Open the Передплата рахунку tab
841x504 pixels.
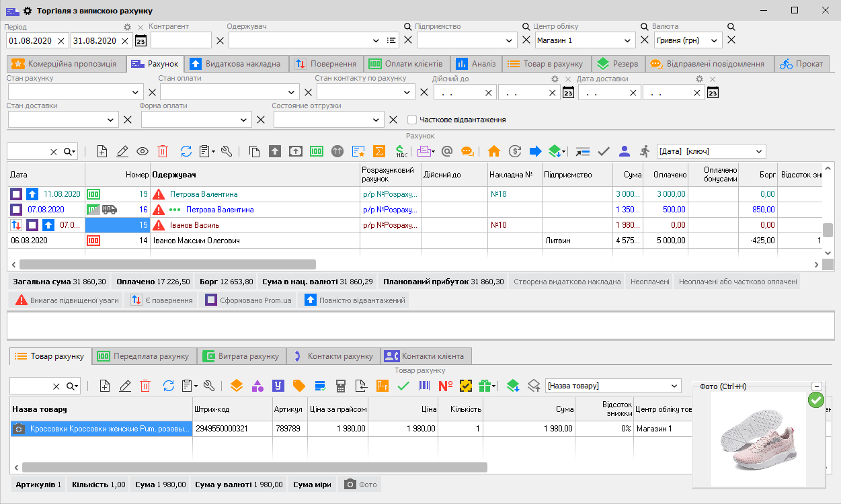144,355
